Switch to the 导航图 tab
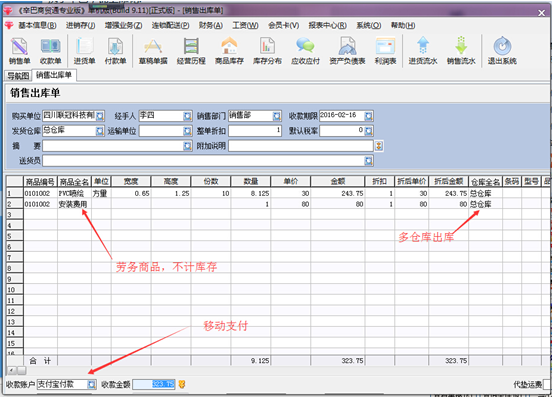 tap(18, 76)
